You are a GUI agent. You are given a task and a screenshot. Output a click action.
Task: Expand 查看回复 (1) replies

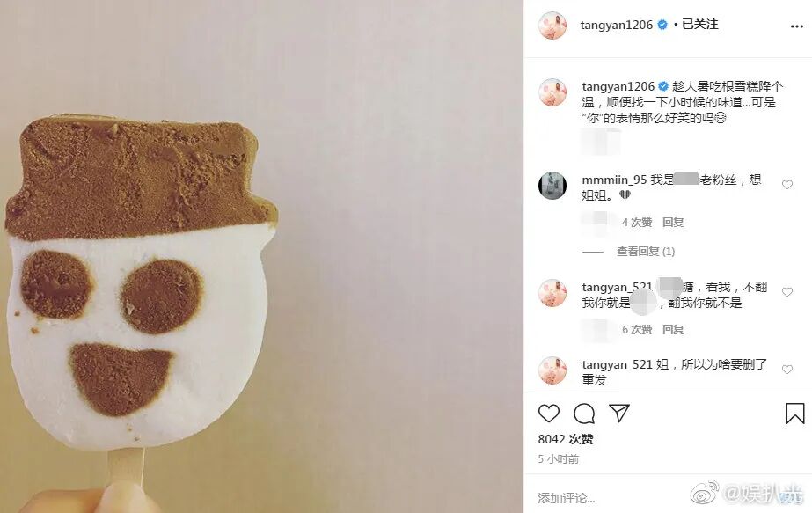[x=646, y=252]
